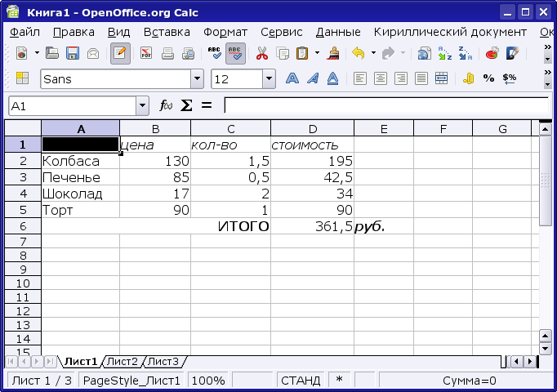Select the column D header
557x392 pixels.
tap(312, 129)
